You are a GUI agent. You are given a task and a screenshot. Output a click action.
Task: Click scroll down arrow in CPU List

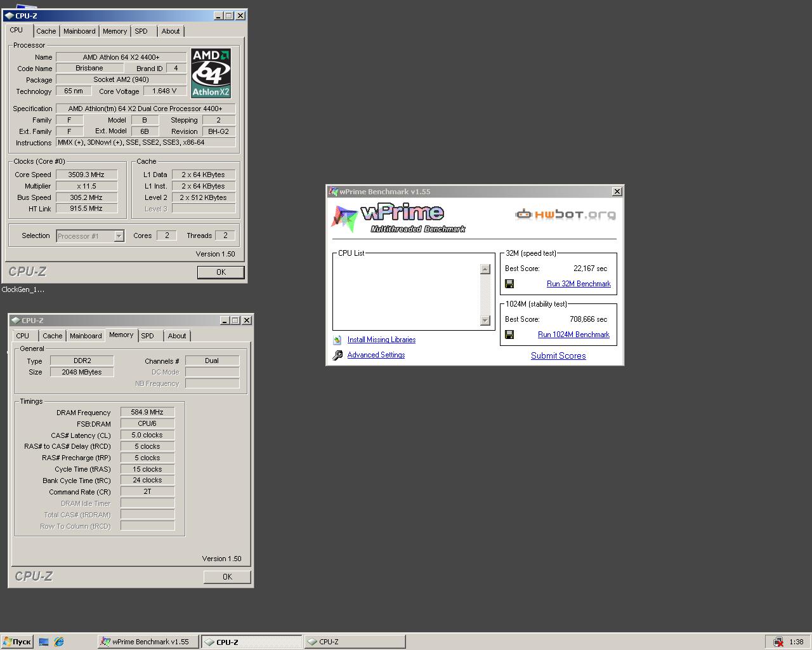(x=485, y=321)
